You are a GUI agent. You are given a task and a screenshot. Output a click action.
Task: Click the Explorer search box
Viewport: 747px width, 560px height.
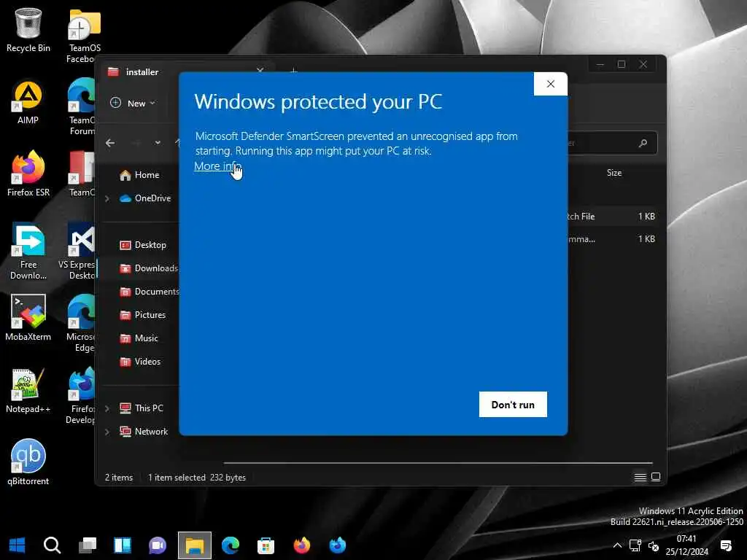(612, 143)
